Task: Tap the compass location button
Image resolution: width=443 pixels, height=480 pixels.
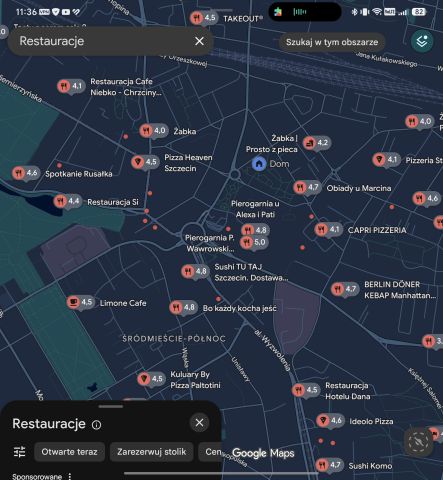Action: [418, 441]
